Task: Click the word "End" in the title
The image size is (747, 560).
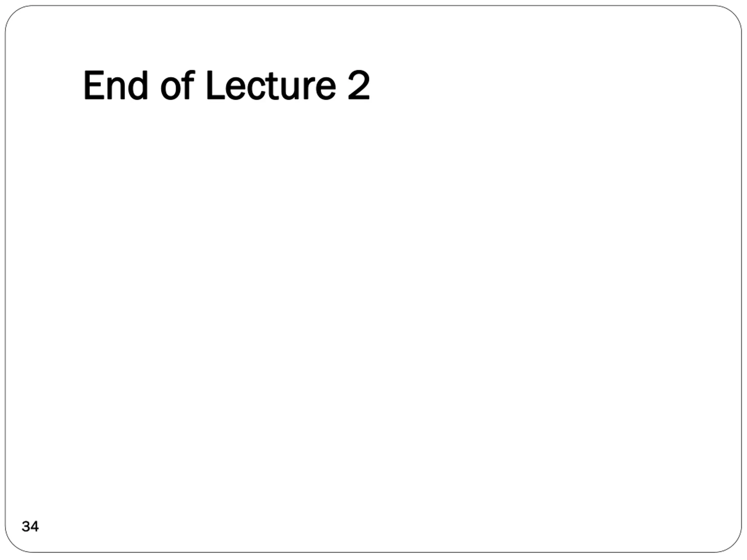Action: click(x=116, y=85)
